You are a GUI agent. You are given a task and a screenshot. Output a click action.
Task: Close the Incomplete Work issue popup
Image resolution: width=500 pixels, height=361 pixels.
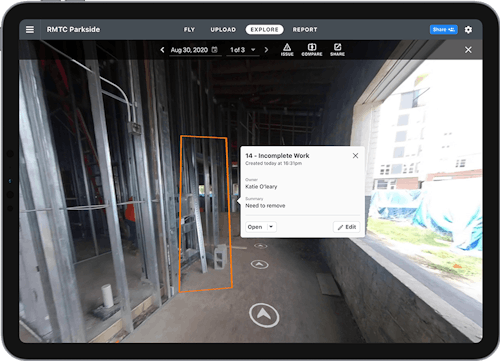[355, 156]
